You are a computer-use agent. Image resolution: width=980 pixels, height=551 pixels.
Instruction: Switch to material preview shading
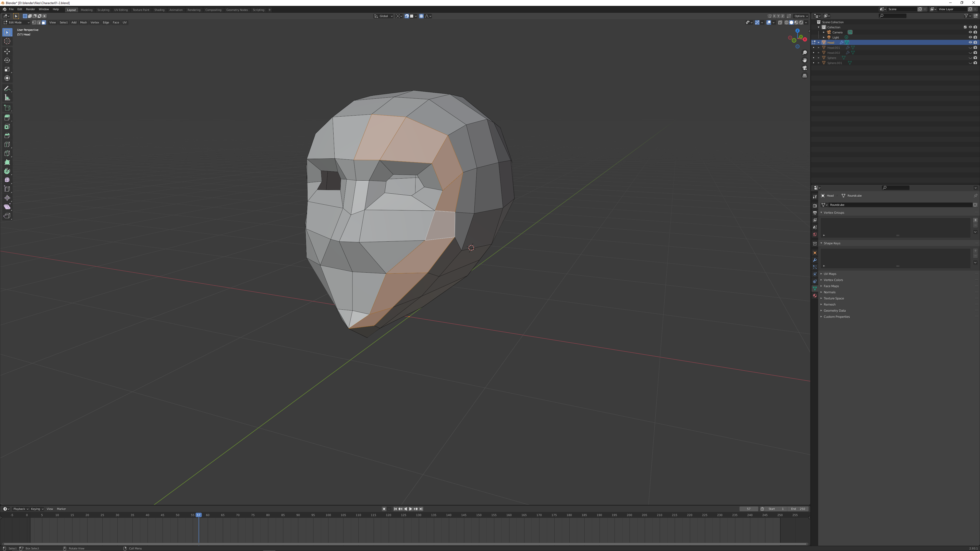coord(796,22)
